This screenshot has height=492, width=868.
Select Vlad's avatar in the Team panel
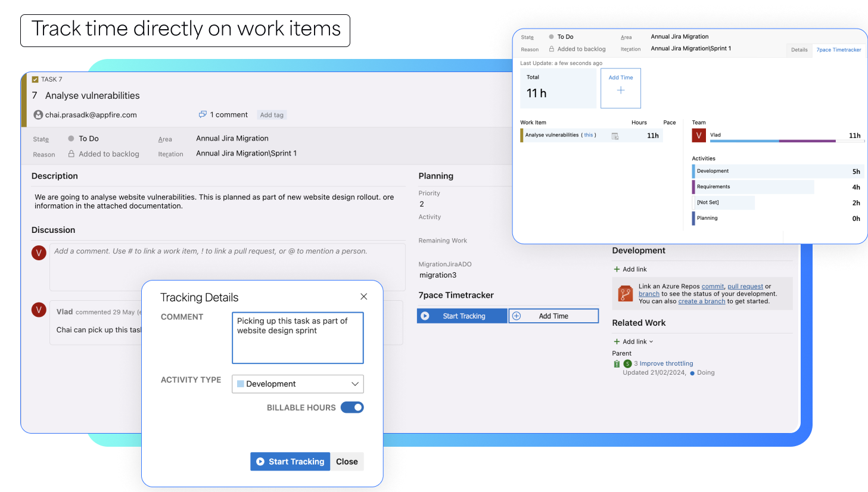pos(698,135)
